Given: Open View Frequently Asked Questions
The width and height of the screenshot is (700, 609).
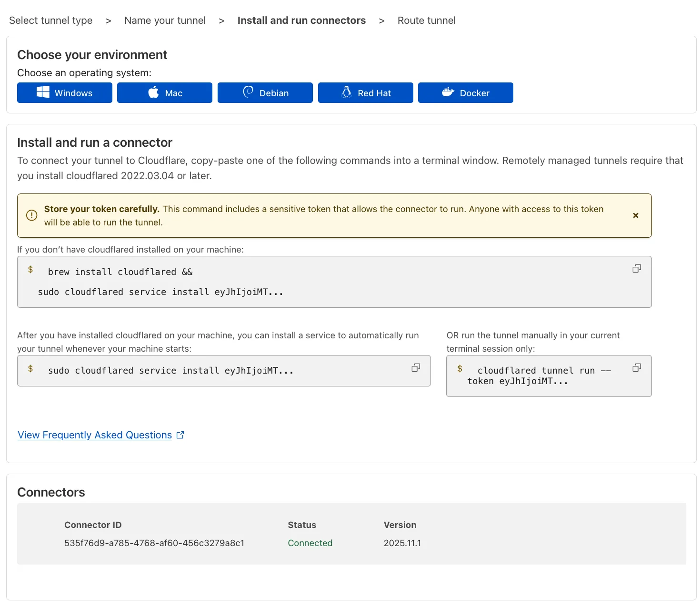Looking at the screenshot, I should (x=94, y=435).
